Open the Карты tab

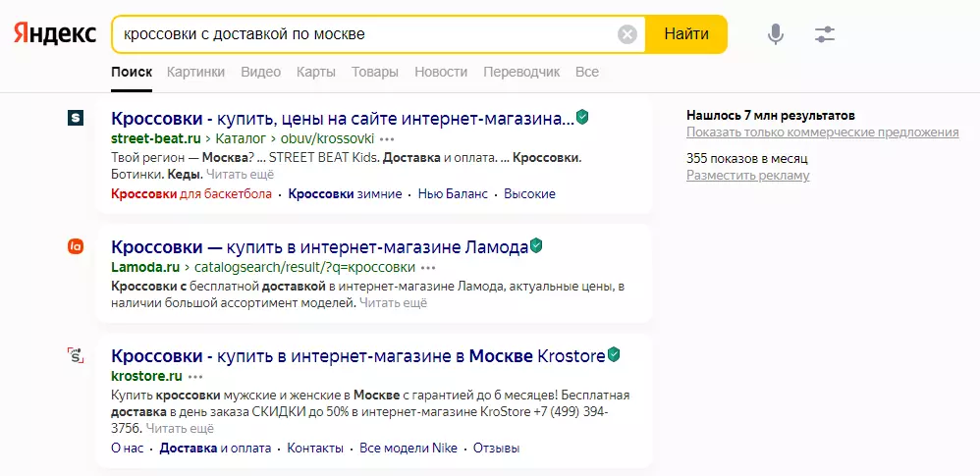[x=316, y=72]
